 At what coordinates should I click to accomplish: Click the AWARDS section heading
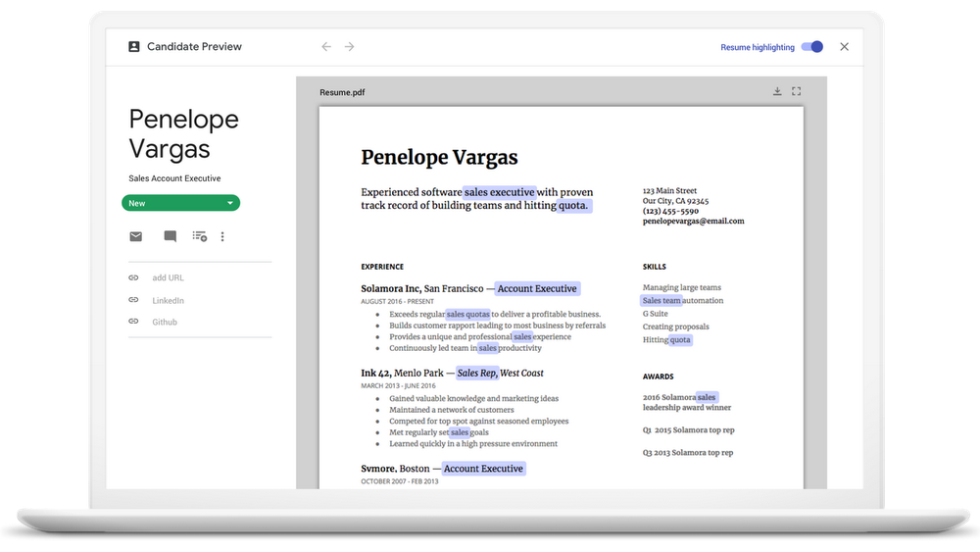(x=659, y=376)
